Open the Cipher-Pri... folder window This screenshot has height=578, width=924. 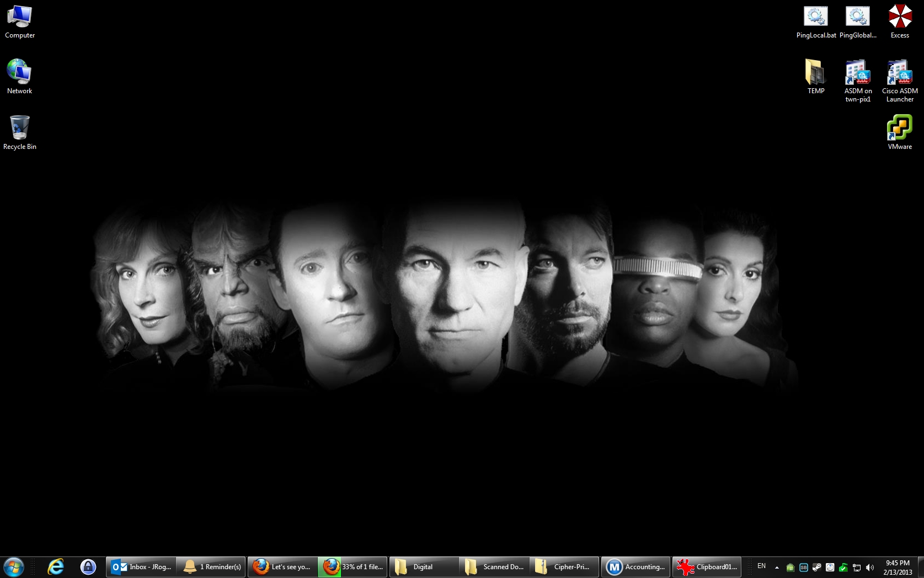click(564, 567)
